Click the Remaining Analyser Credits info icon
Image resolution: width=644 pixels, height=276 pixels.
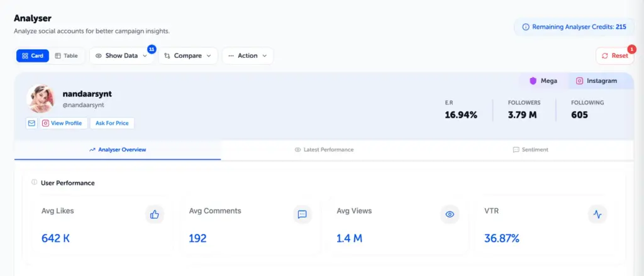coord(526,27)
